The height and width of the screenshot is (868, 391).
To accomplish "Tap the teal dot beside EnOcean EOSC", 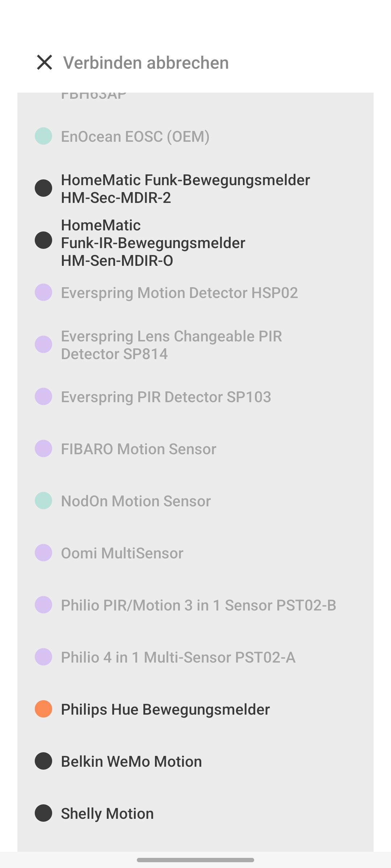I will (x=43, y=136).
